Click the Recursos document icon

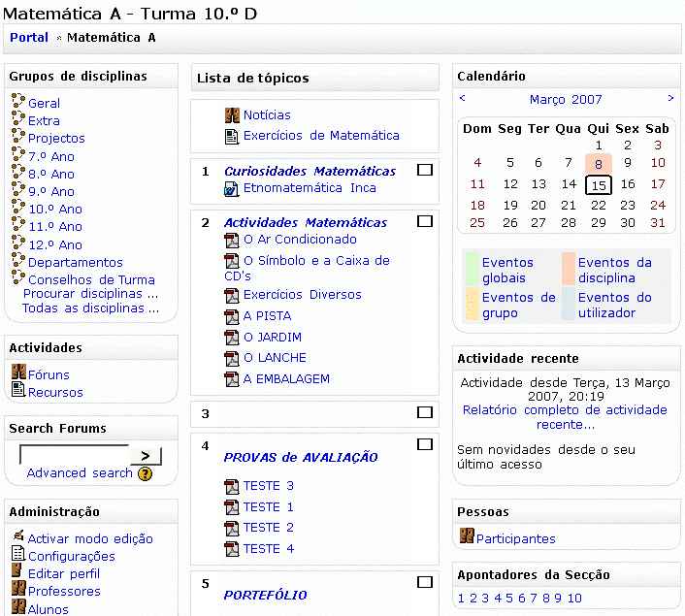click(17, 391)
